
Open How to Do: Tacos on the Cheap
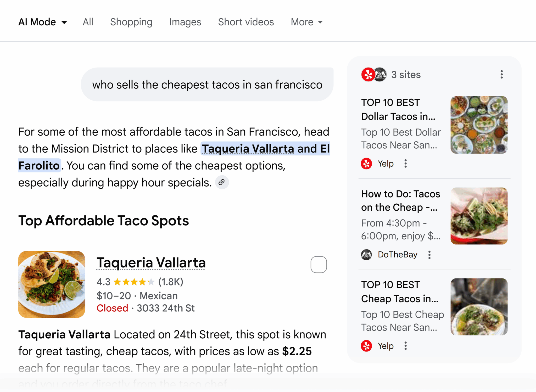pos(400,200)
